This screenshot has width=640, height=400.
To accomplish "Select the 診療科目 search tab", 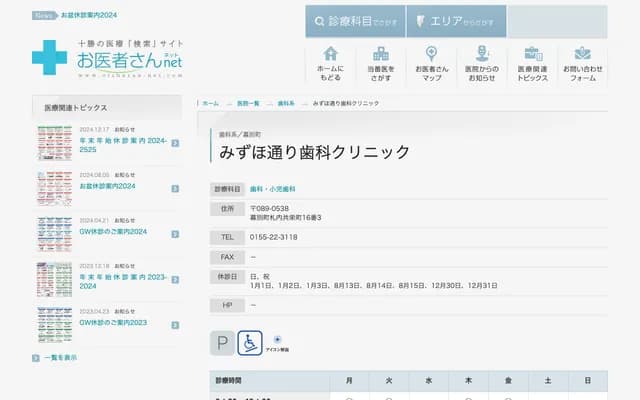I will click(x=356, y=21).
